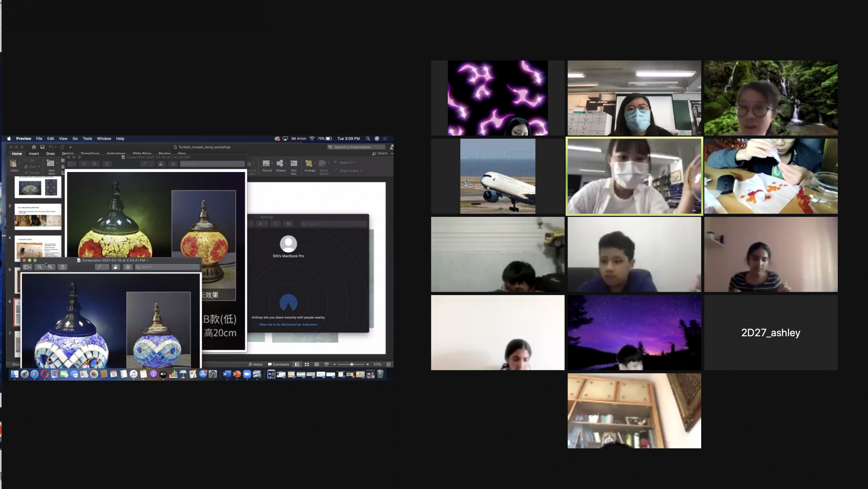Toggle Notes pane in PowerPoint status bar
The image size is (868, 489).
[255, 364]
